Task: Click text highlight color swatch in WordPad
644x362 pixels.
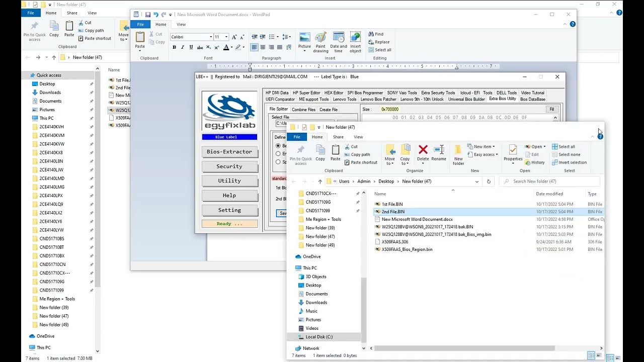Action: tap(238, 47)
